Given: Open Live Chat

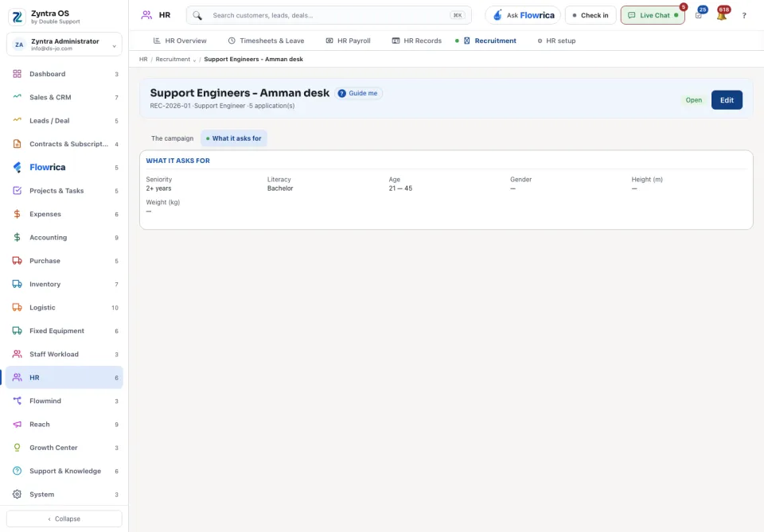Looking at the screenshot, I should [x=653, y=16].
